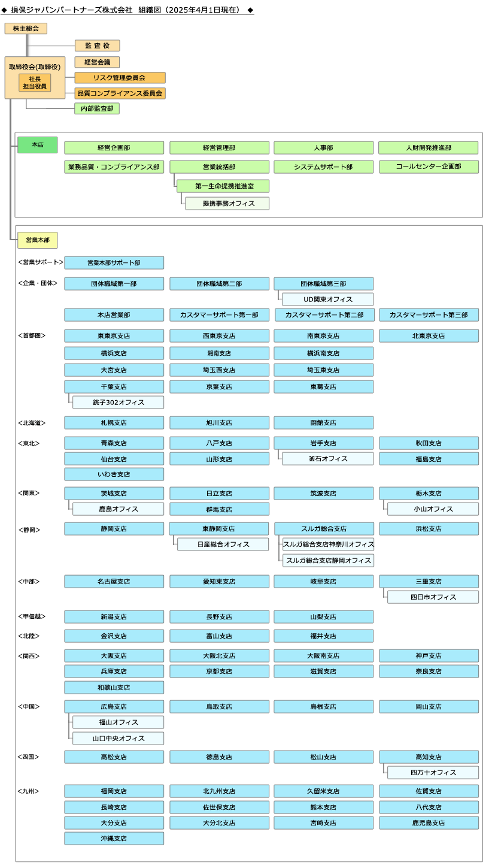
Task: Select the 日産総合オフィス box
Action: (x=223, y=545)
